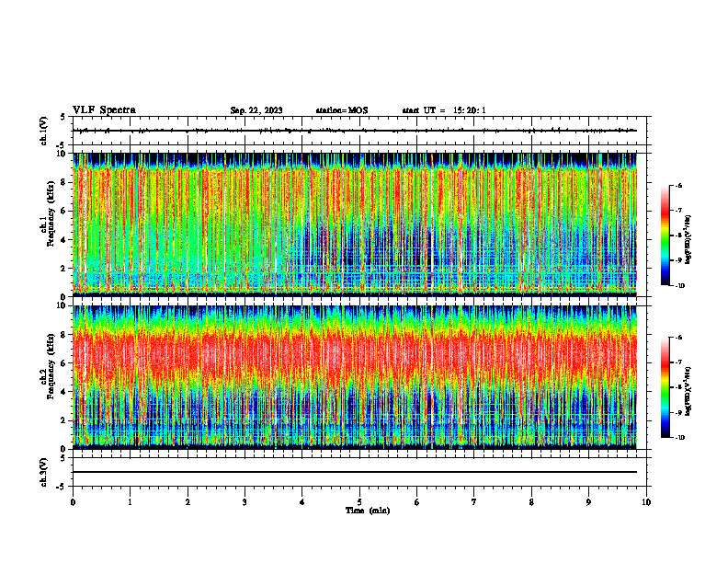Click the "station=MOS" header label
The height and width of the screenshot is (563, 728).
pyautogui.click(x=342, y=110)
